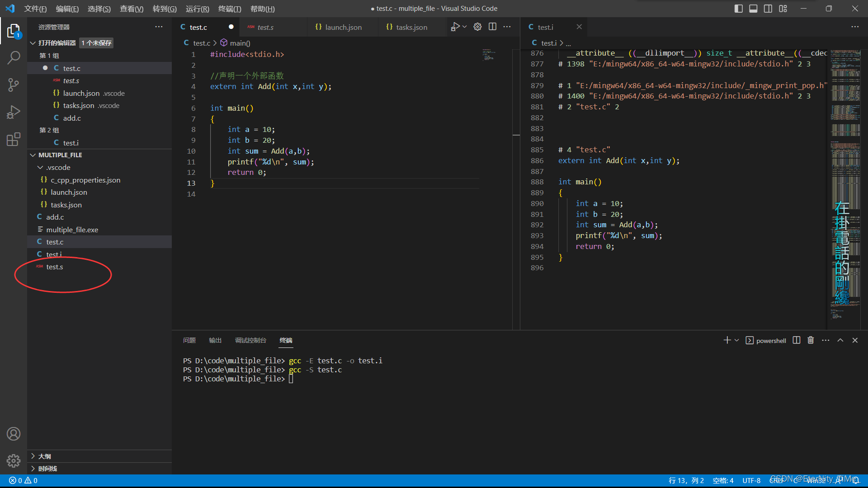Open the 终端(T) menu
This screenshot has height=488, width=868.
click(229, 9)
